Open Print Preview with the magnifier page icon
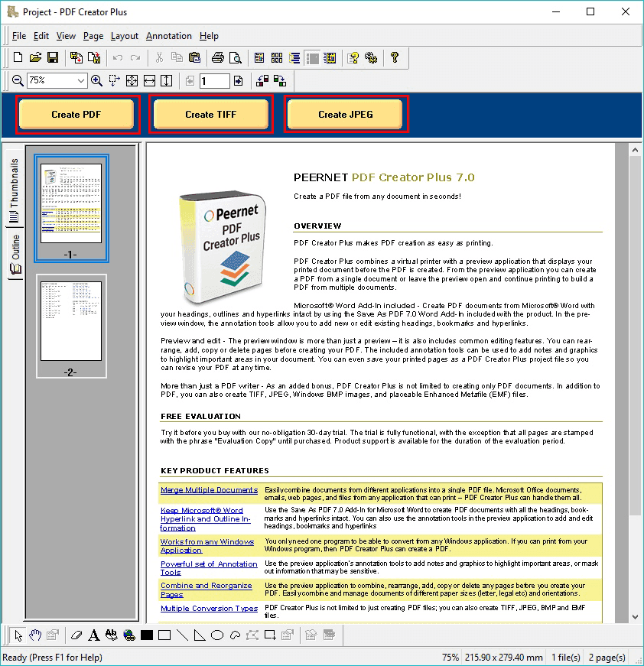Screen dimensions: 644x666 point(236,57)
